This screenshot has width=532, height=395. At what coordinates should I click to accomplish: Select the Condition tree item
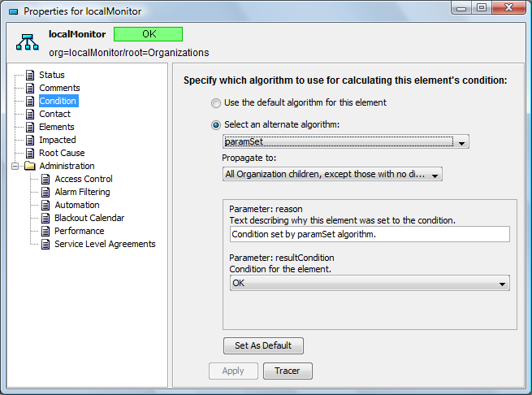58,101
